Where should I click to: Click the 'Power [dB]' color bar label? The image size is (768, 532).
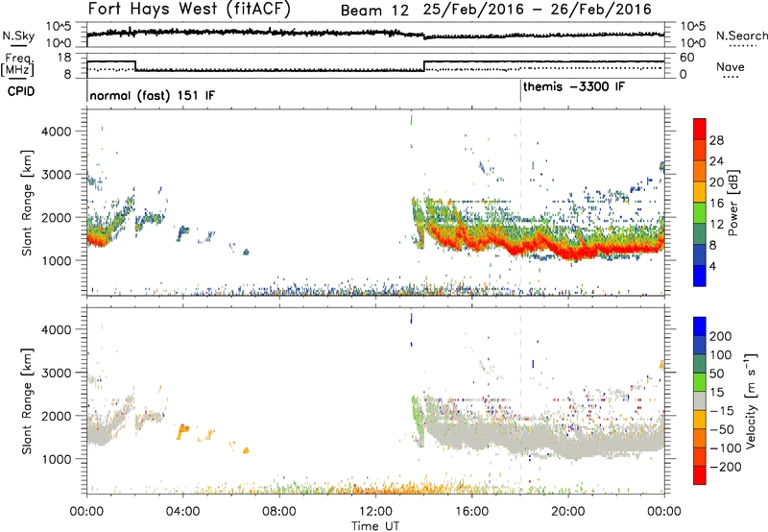coord(732,203)
